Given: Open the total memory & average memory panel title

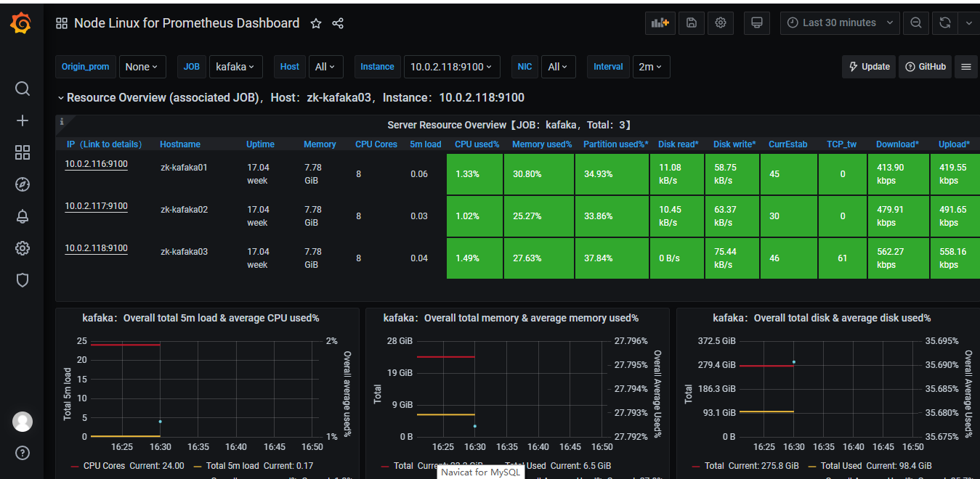Looking at the screenshot, I should [511, 318].
